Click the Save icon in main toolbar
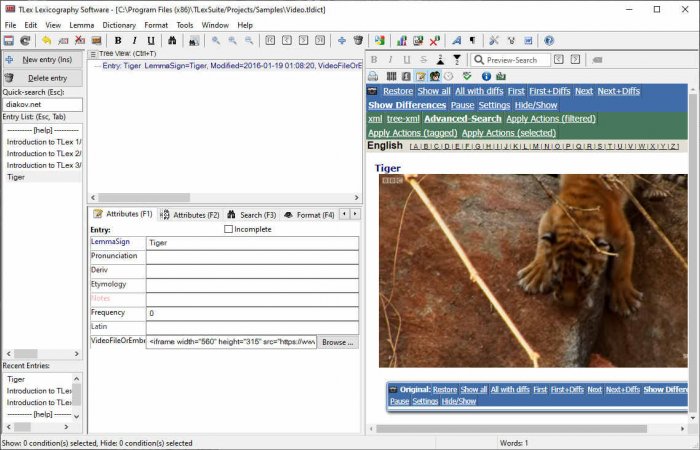The image size is (700, 450). (x=9, y=41)
